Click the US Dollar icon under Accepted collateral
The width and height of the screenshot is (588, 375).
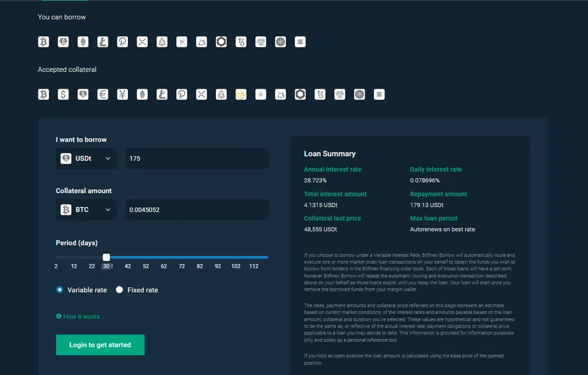[63, 94]
